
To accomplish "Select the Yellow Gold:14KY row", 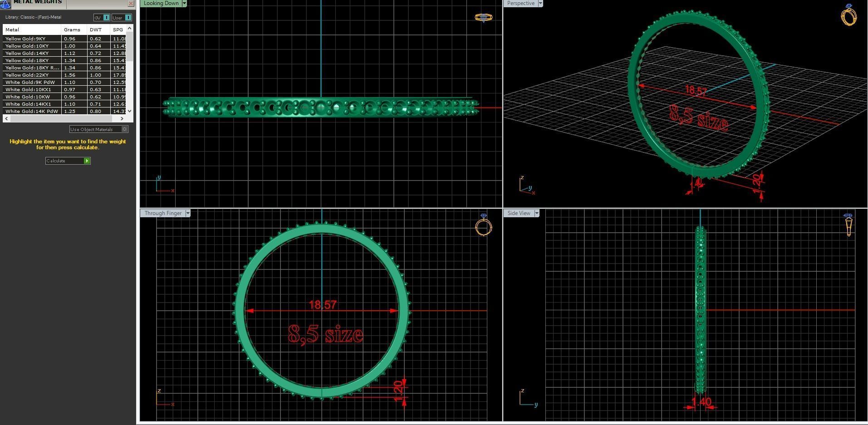I will (64, 53).
